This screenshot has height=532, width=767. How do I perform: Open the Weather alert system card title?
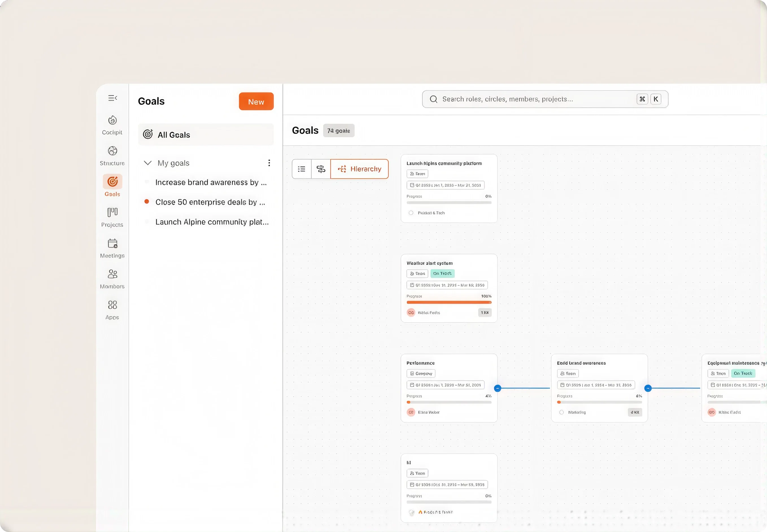(430, 263)
